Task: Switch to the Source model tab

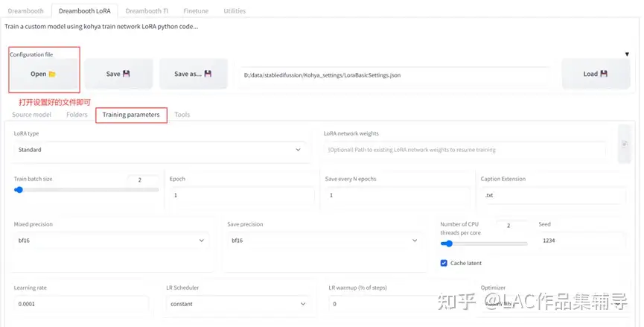Action: pyautogui.click(x=31, y=115)
